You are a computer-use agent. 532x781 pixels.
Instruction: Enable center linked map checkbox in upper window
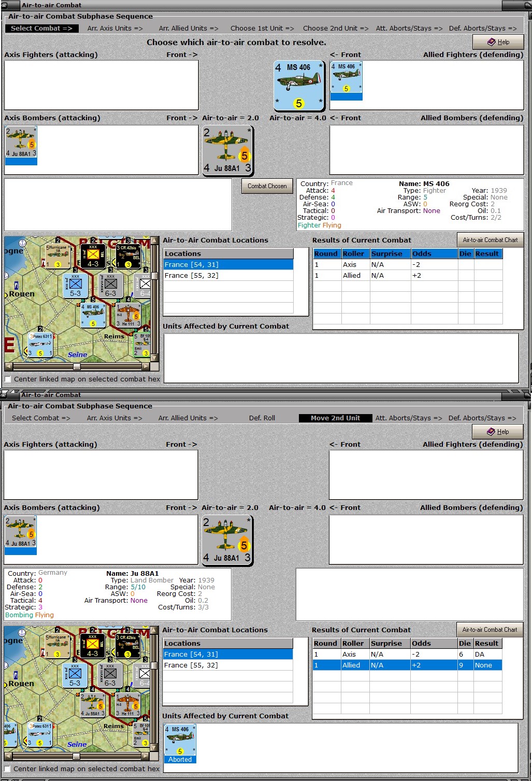[x=8, y=379]
